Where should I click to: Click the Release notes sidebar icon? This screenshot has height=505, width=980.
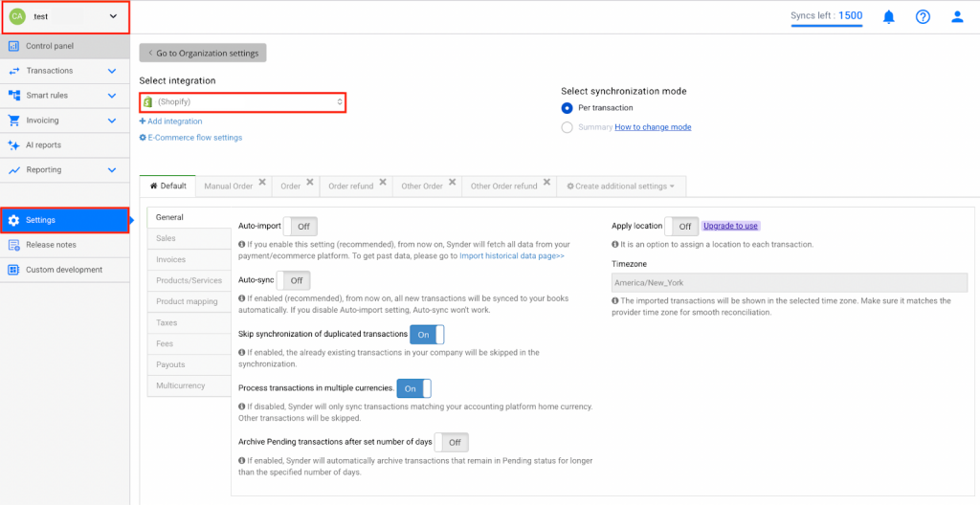point(13,245)
